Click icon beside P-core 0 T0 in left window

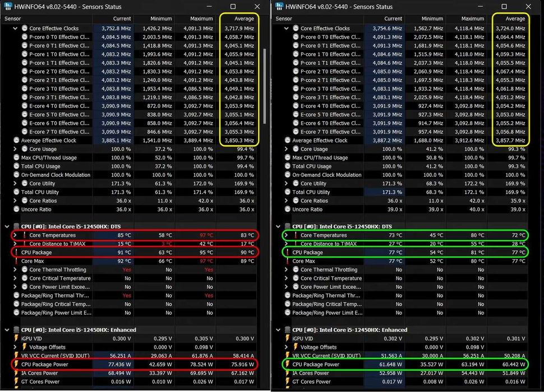25,37
